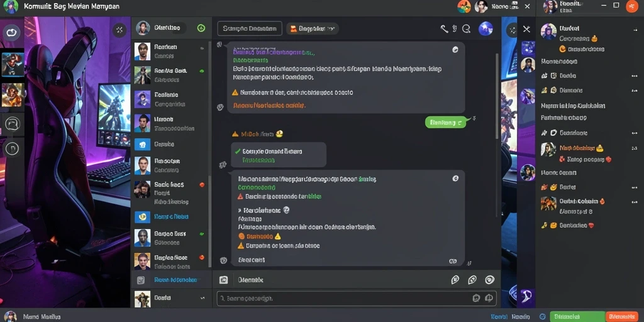
Task: Click the orange circular button in the top-right corner
Action: [632, 6]
